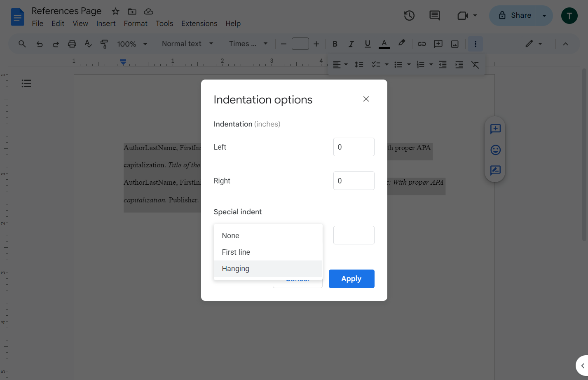The width and height of the screenshot is (588, 380).
Task: Close the Indentation options dialog
Action: coord(366,99)
